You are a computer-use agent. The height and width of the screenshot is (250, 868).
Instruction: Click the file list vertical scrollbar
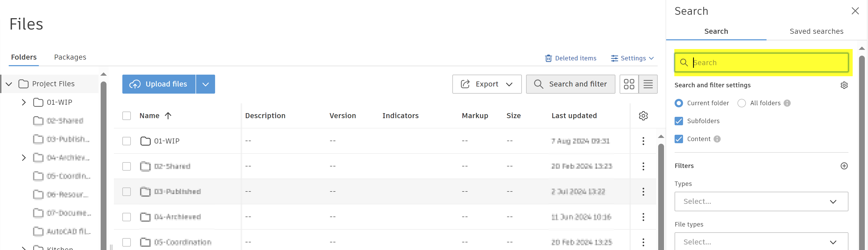coord(661,197)
